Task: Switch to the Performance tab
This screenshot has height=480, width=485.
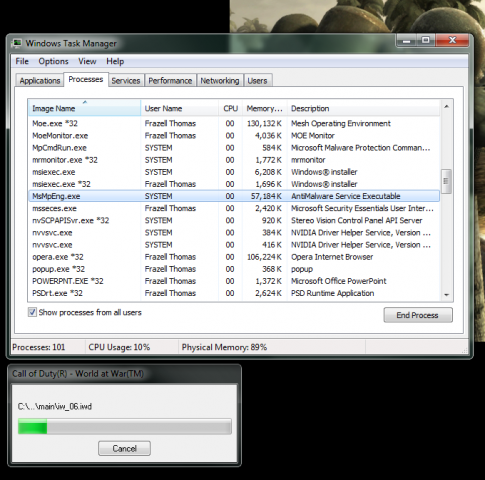Action: point(170,81)
